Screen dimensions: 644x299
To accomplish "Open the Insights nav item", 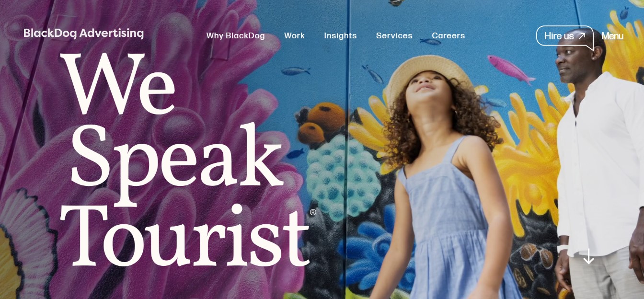I will pos(340,36).
